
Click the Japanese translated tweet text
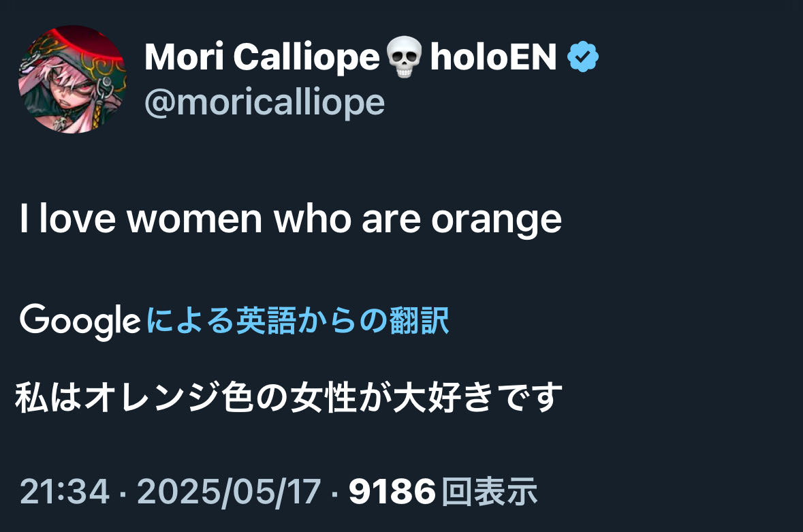point(289,397)
